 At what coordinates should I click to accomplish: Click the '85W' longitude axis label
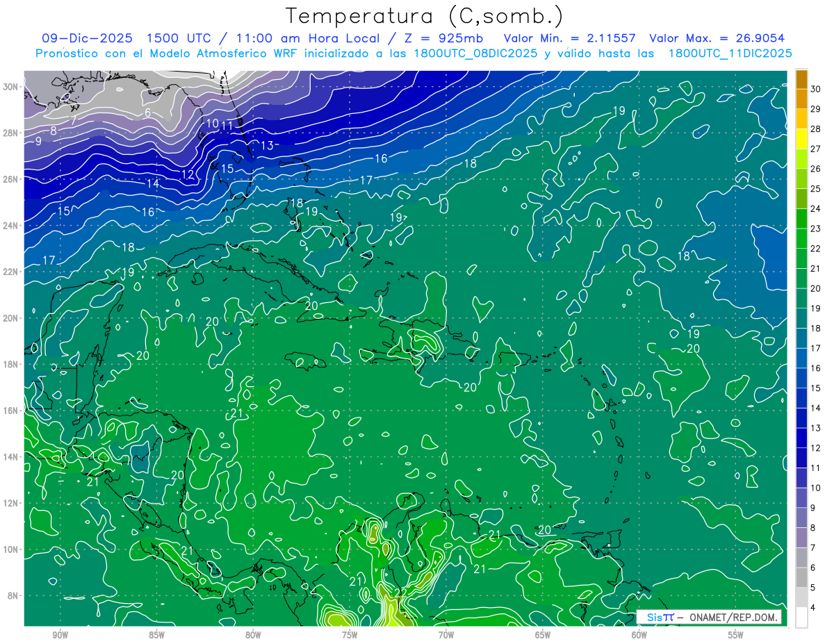tap(156, 636)
